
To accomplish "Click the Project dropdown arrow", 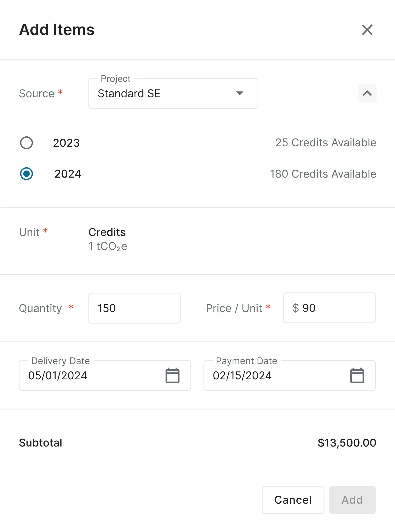I will coord(239,93).
